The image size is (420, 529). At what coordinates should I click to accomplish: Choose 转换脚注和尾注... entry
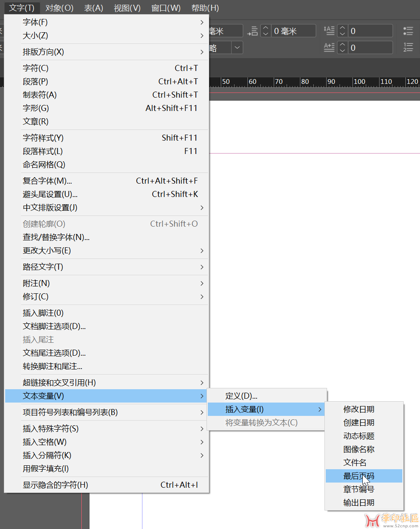point(107,366)
